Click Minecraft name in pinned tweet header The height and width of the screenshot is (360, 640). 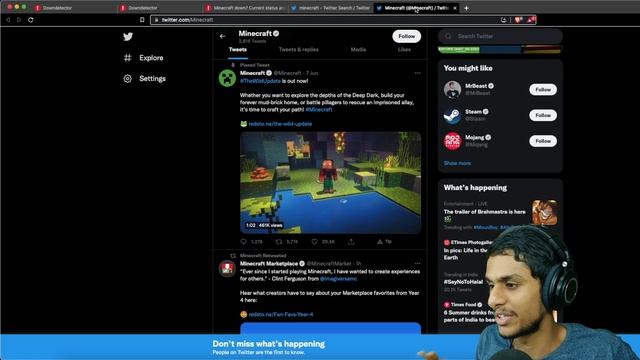click(252, 73)
